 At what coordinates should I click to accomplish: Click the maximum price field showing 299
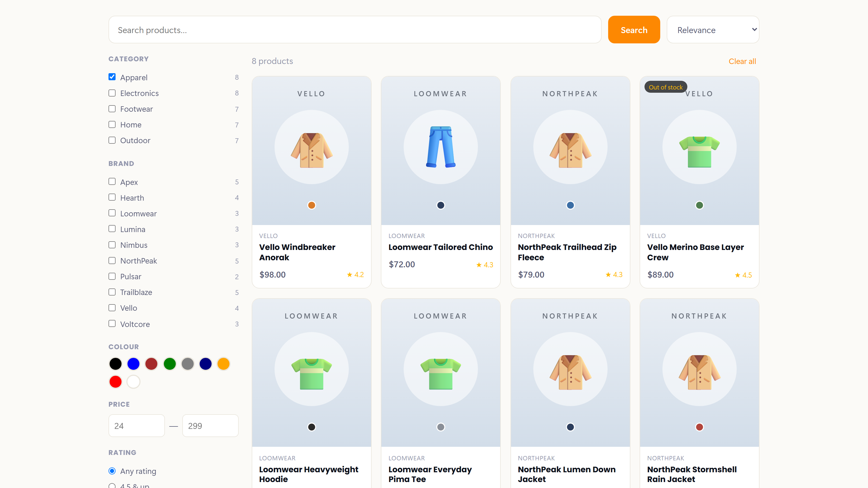click(x=210, y=426)
